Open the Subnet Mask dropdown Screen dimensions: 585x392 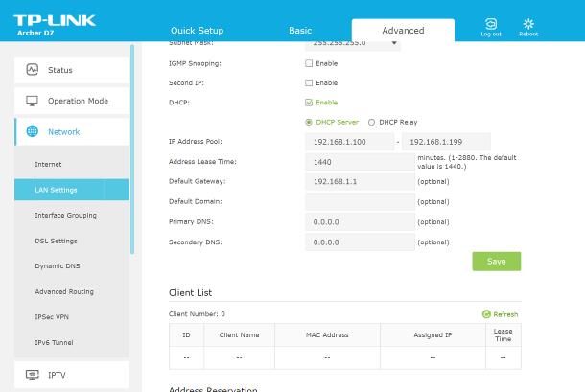pos(353,44)
